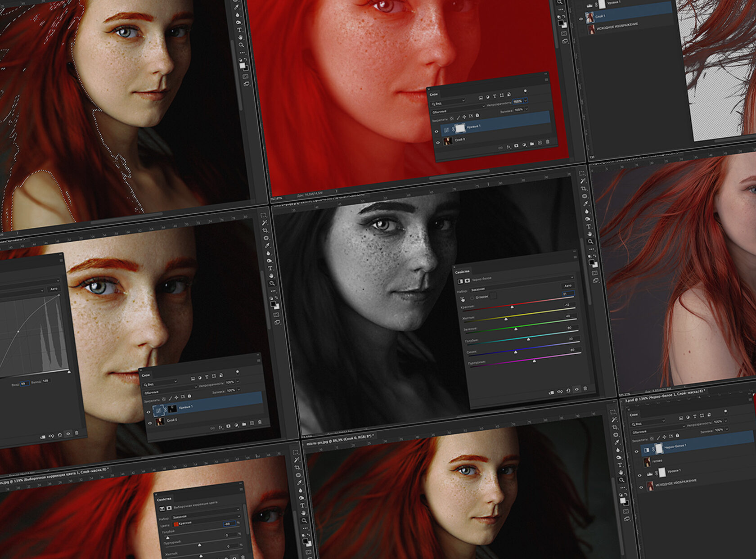This screenshot has height=559, width=756.
Task: Open the tint color swatch next to Оттенок
Action: click(493, 295)
